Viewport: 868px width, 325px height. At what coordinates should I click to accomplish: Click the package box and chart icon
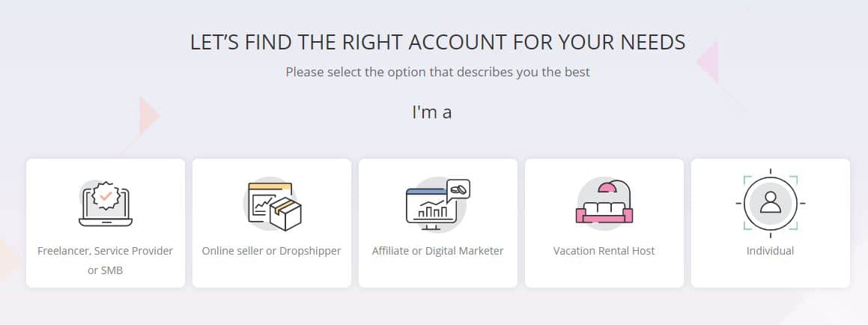point(272,204)
